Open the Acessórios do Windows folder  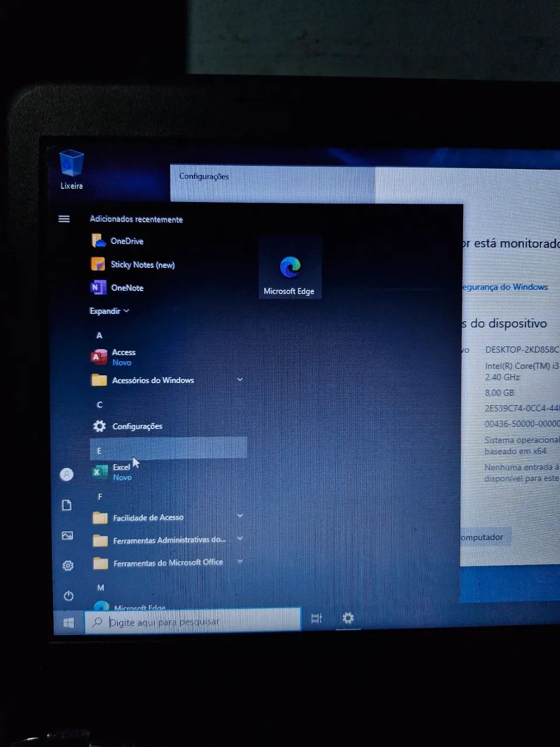[143, 380]
